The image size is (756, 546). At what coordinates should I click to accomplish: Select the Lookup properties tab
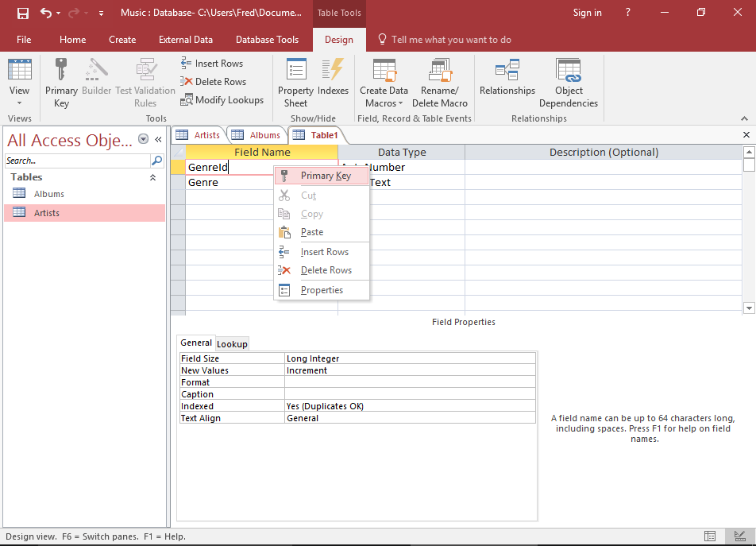232,344
